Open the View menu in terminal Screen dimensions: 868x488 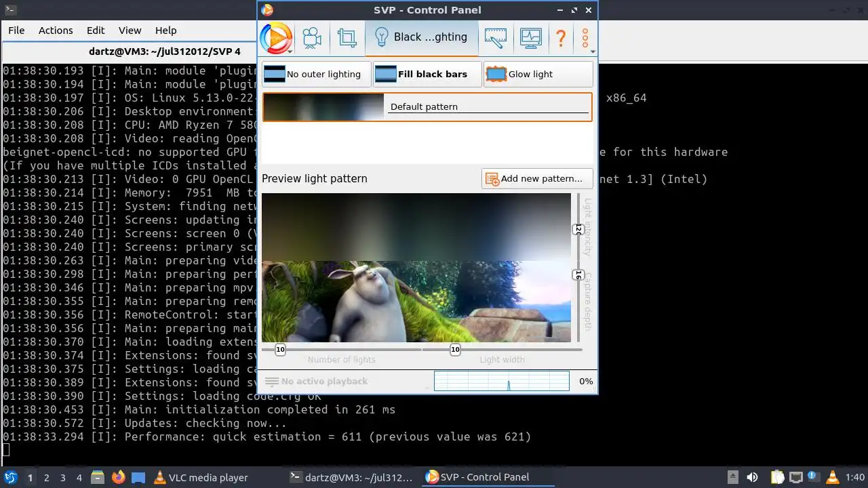coord(130,30)
